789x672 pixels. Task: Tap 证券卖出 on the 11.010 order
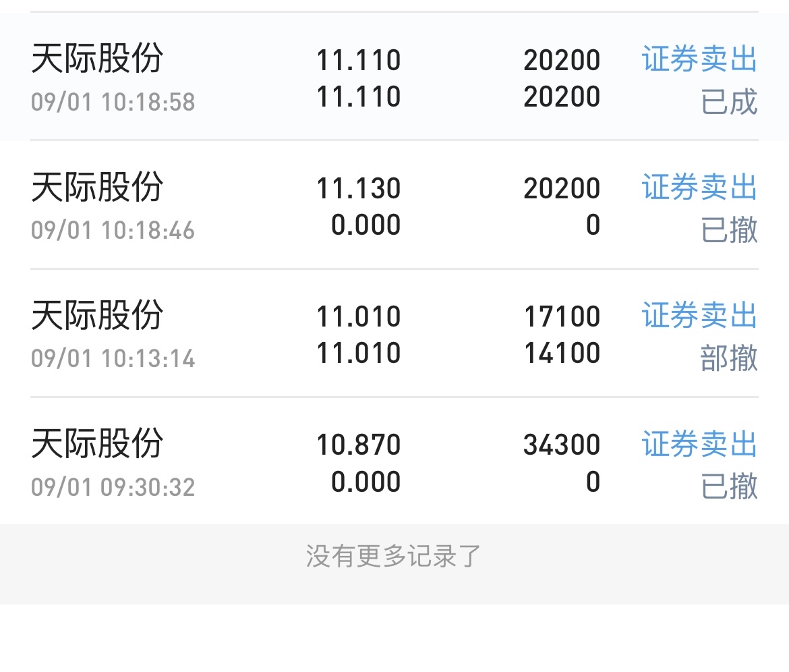click(699, 316)
